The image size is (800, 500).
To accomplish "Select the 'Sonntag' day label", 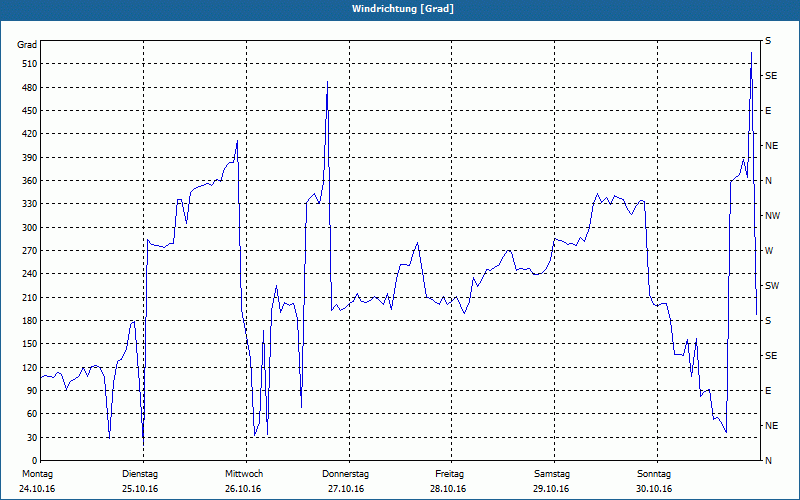I will (654, 474).
